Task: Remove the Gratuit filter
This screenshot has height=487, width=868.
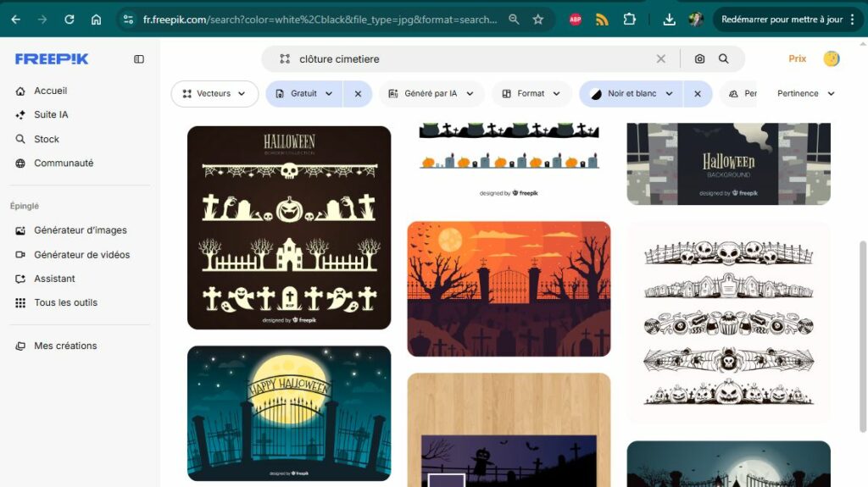Action: point(358,94)
